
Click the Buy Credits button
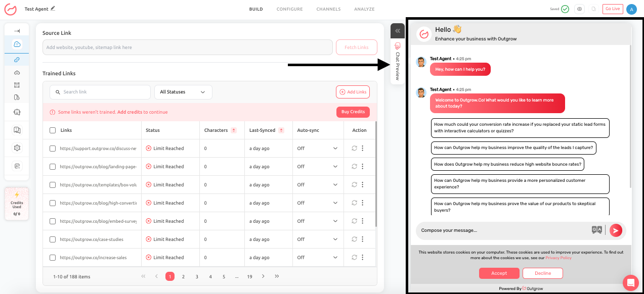(x=353, y=112)
